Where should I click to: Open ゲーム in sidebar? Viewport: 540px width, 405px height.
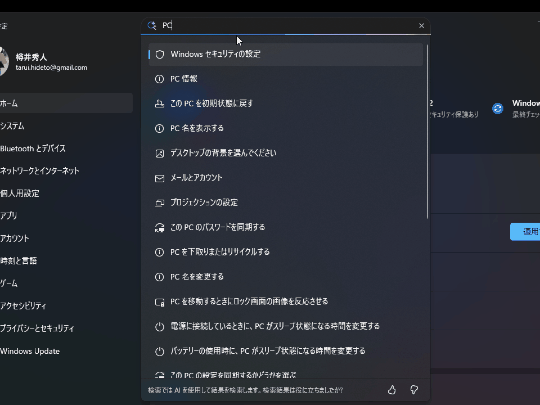tap(65, 283)
